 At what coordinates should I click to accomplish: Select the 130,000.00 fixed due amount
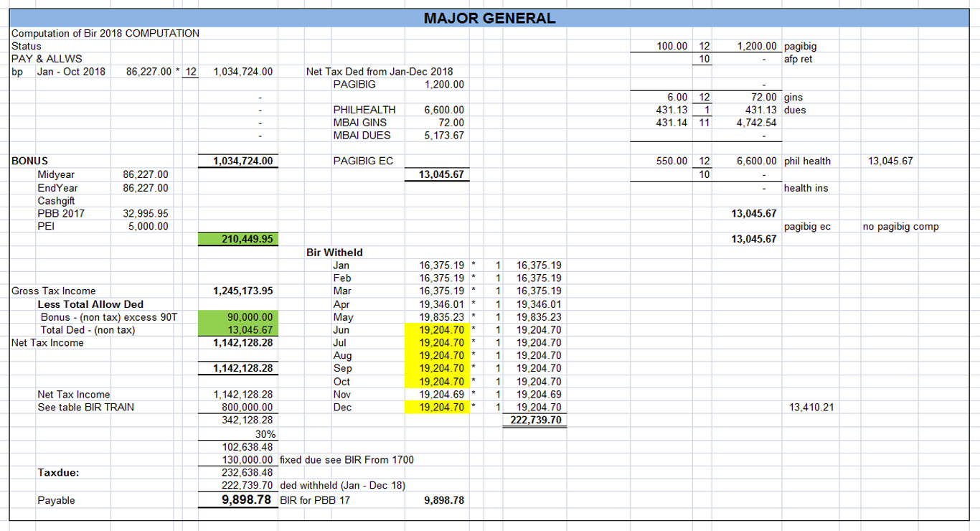tap(247, 460)
